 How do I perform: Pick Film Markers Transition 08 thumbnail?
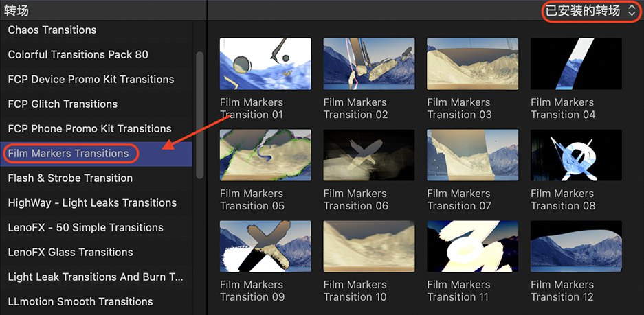click(x=576, y=155)
